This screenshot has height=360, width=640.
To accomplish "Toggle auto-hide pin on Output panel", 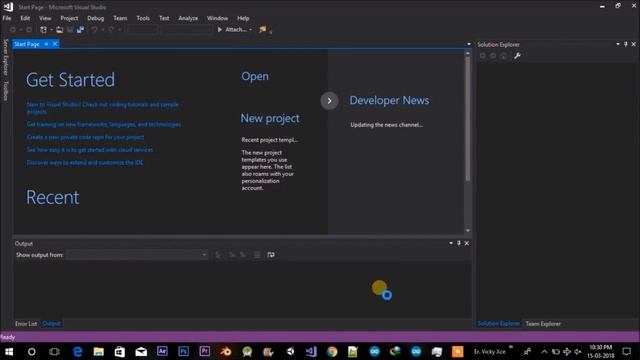I will [459, 243].
